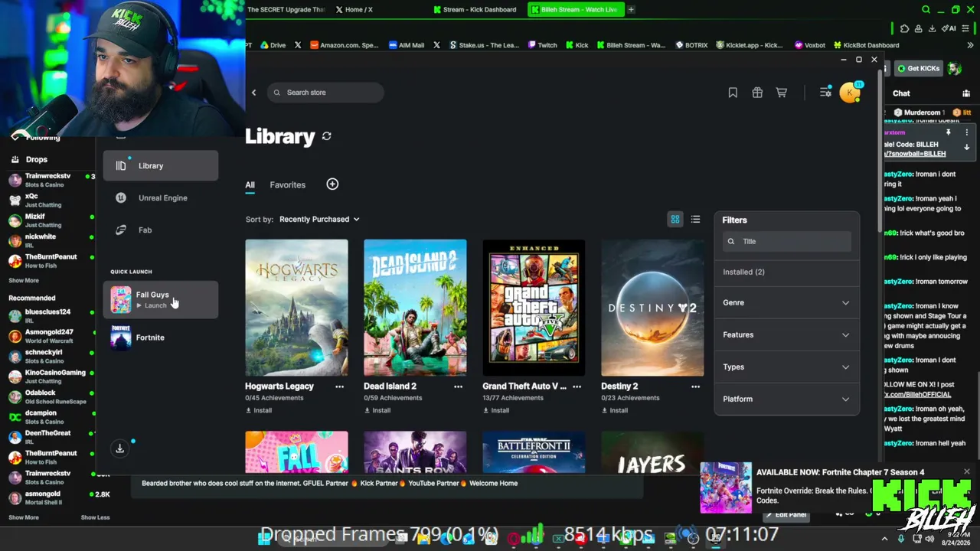980x551 pixels.
Task: Expand the Platform filter
Action: [x=786, y=399]
